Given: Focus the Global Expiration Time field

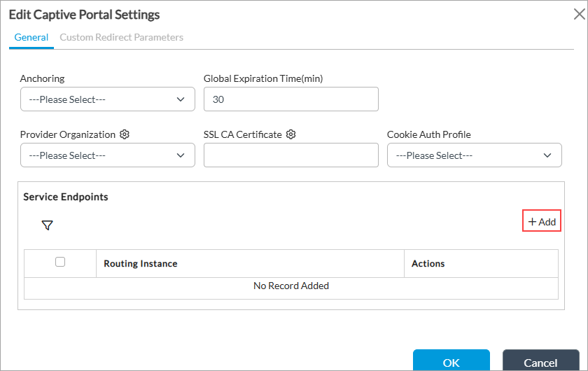Looking at the screenshot, I should [x=291, y=99].
